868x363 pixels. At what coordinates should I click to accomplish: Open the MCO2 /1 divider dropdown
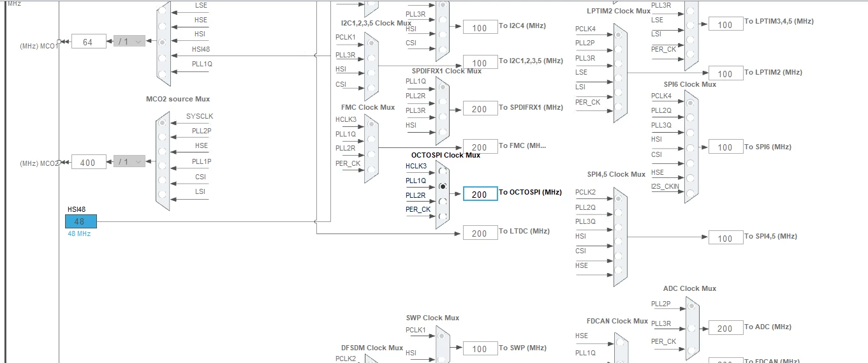(129, 161)
